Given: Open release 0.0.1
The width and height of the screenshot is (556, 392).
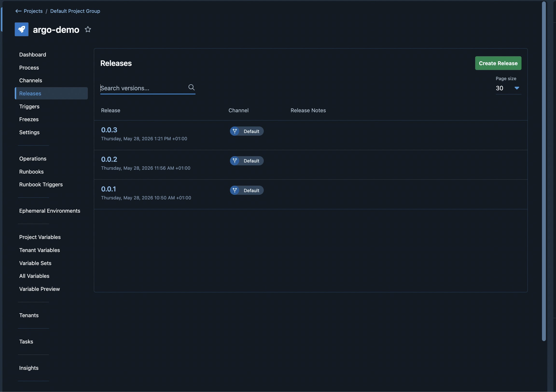Looking at the screenshot, I should point(109,189).
